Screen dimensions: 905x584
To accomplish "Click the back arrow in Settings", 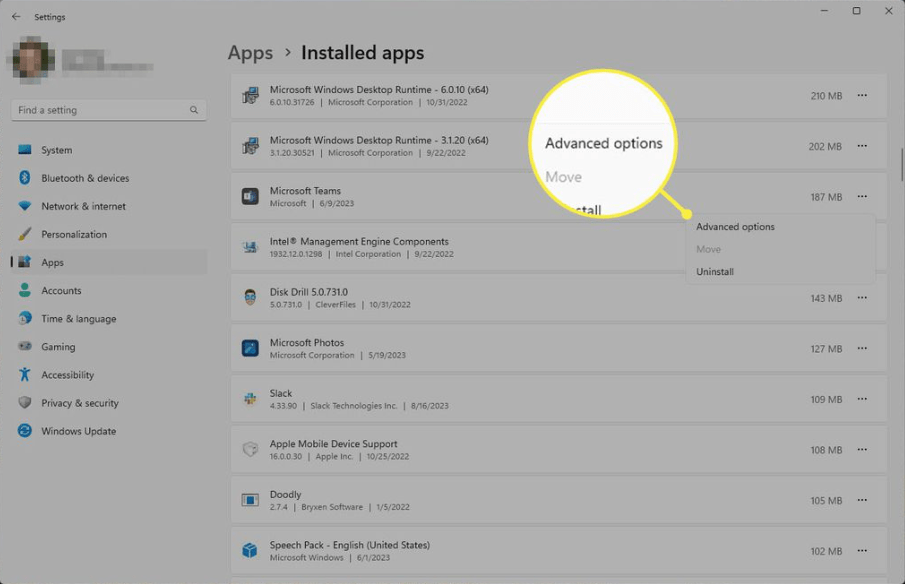I will click(16, 17).
